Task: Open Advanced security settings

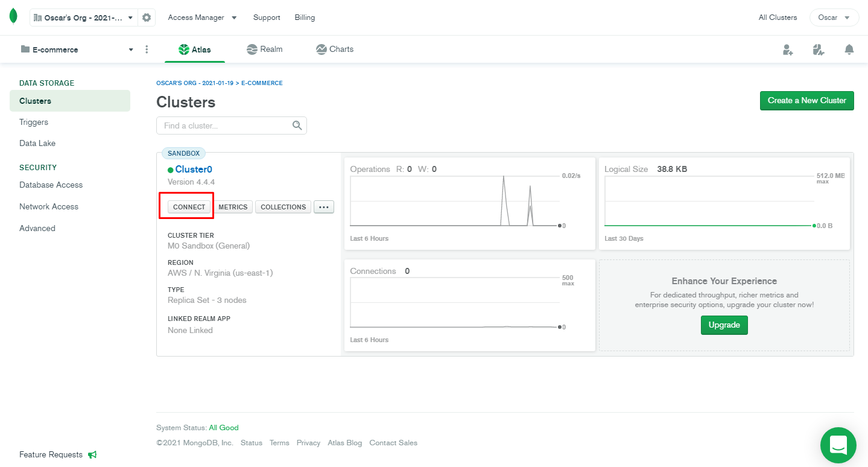Action: click(37, 228)
